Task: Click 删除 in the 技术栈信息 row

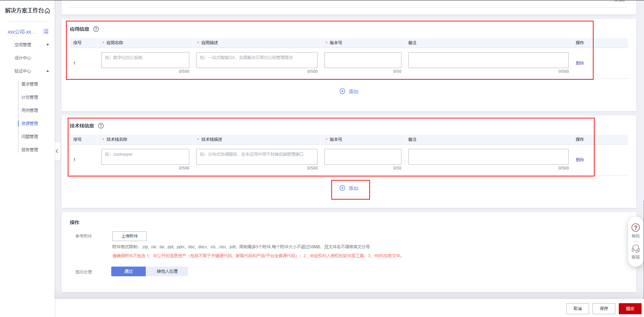Action: pyautogui.click(x=580, y=160)
